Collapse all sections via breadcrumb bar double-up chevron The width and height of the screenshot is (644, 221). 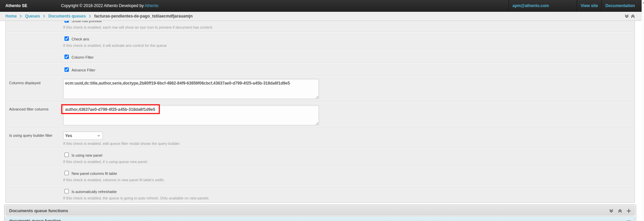(x=633, y=16)
